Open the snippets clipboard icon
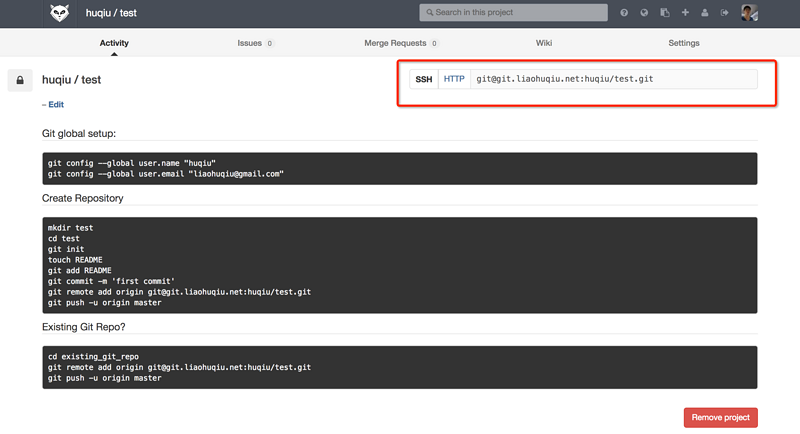The width and height of the screenshot is (800, 434). [664, 13]
